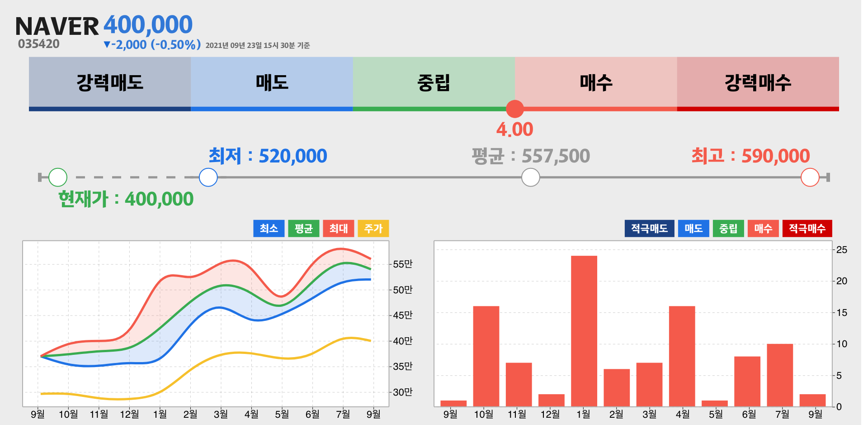Toggle the green 중립 legend in bar chart
868x425 pixels.
(x=728, y=229)
